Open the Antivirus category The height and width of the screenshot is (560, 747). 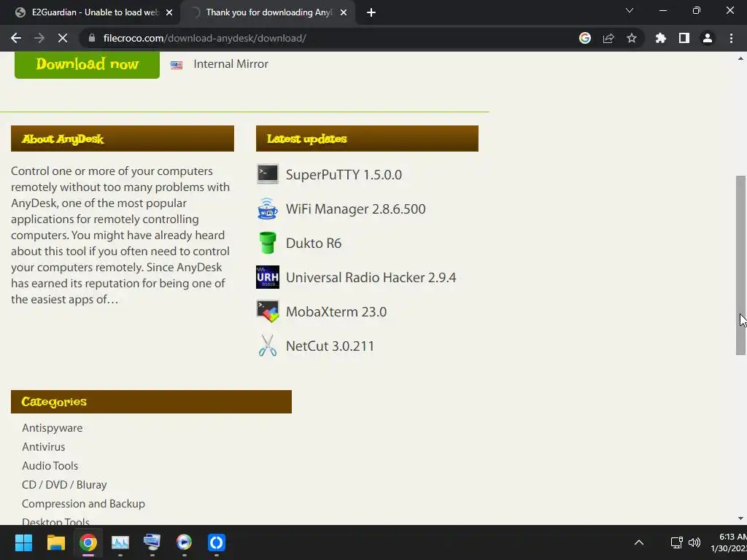tap(43, 447)
